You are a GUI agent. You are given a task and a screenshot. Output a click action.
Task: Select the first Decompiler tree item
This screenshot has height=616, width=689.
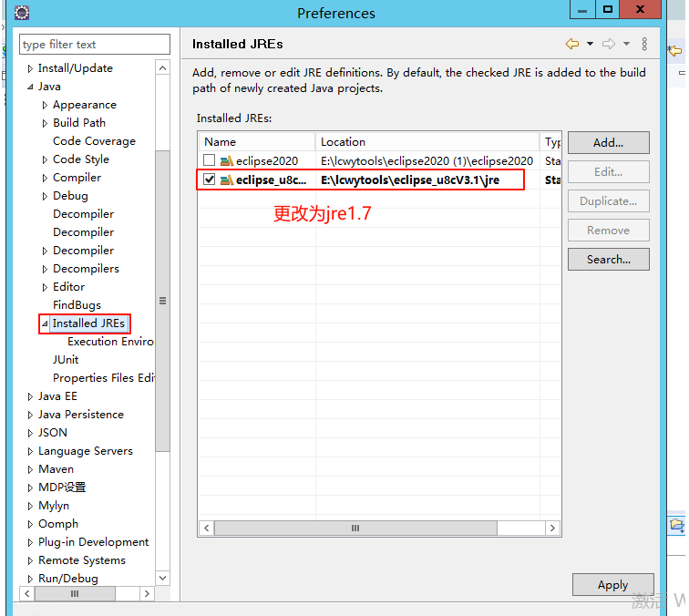(84, 214)
